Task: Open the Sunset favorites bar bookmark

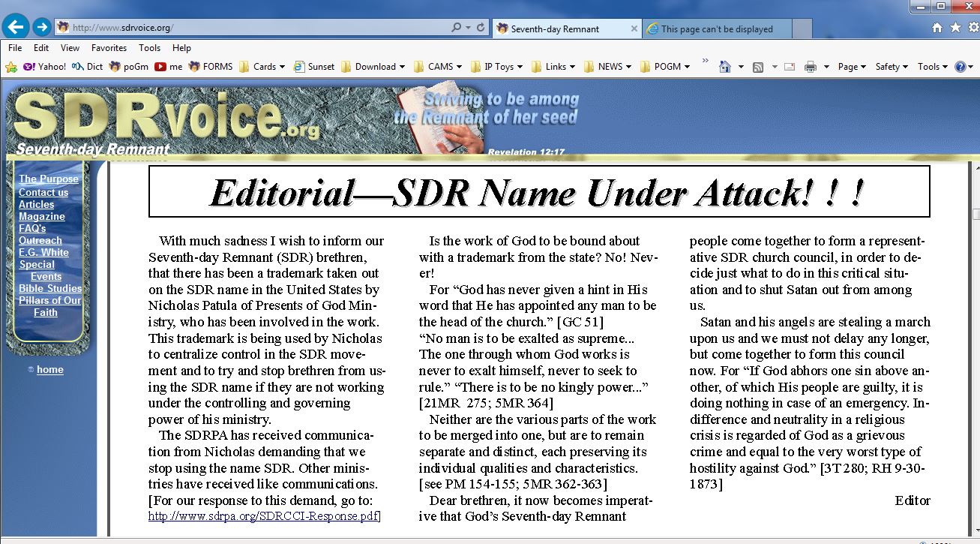Action: pos(314,66)
